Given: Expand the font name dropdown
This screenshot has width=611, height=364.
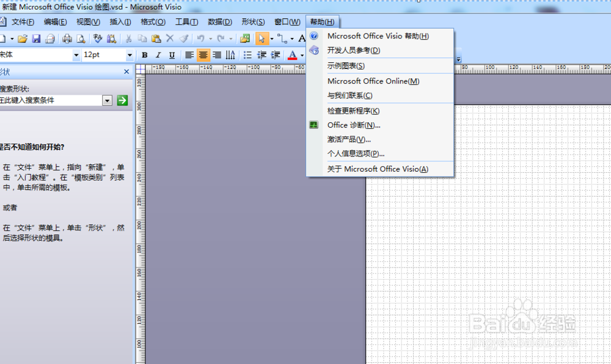Looking at the screenshot, I should click(x=76, y=56).
